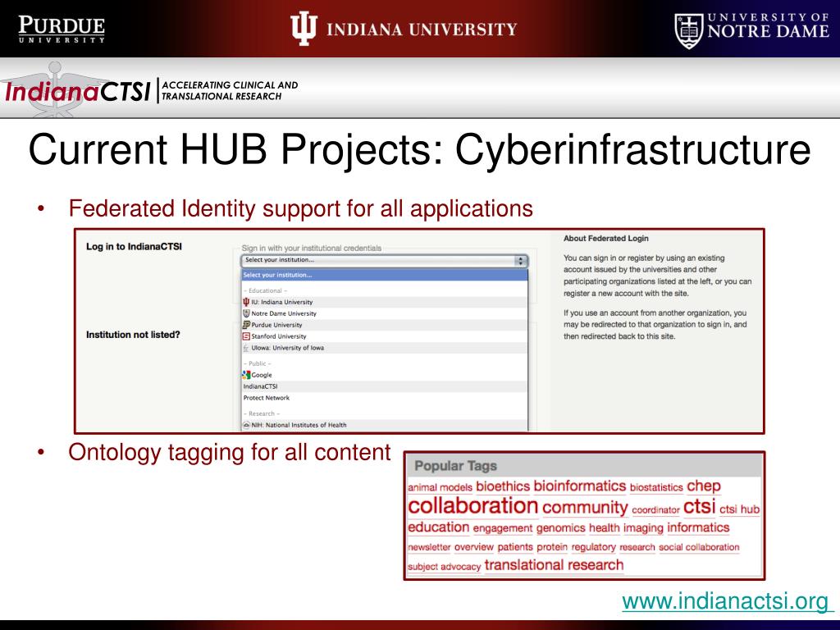Click the collaboration tag
Viewport: 840px width, 630px height.
pos(472,505)
